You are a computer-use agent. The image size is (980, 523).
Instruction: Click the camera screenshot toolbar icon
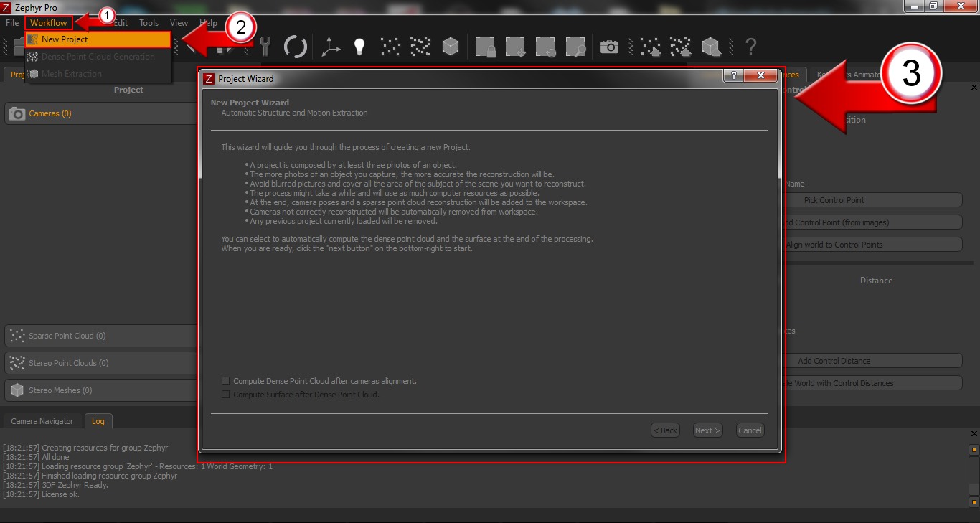click(x=609, y=47)
